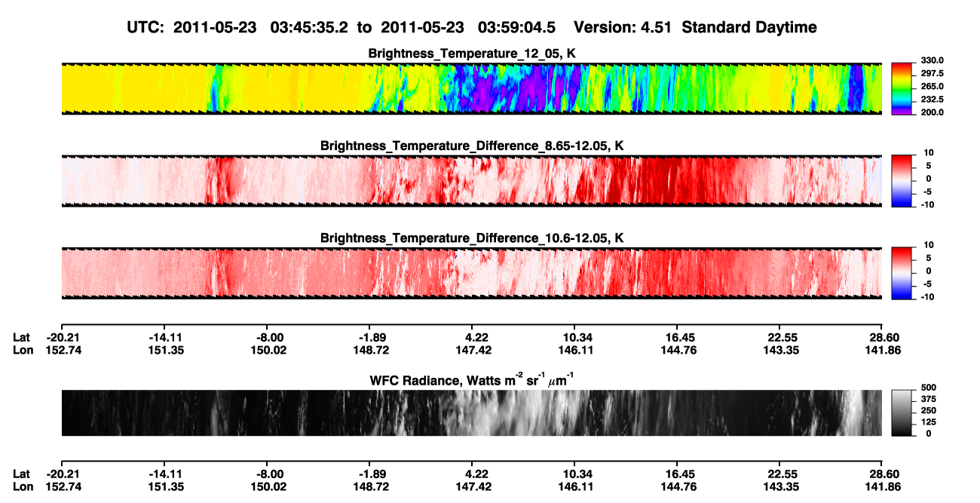This screenshot has height=503, width=980.
Task: Click longitude 144.76 on the bottom-most axis
Action: tap(677, 486)
